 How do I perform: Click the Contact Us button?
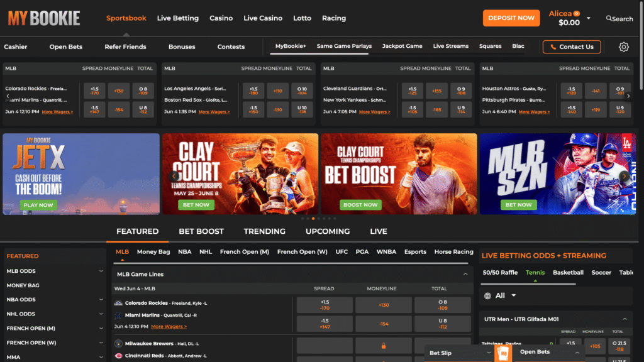coord(572,47)
